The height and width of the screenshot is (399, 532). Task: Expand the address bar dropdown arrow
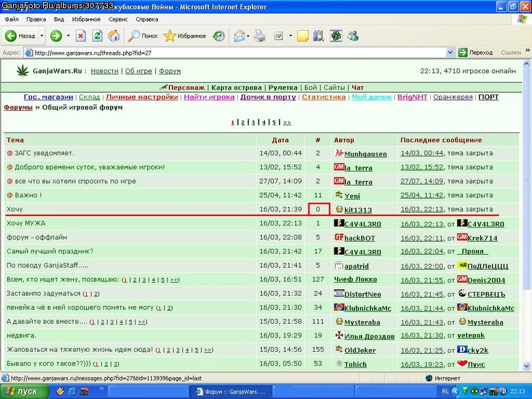tap(450, 53)
